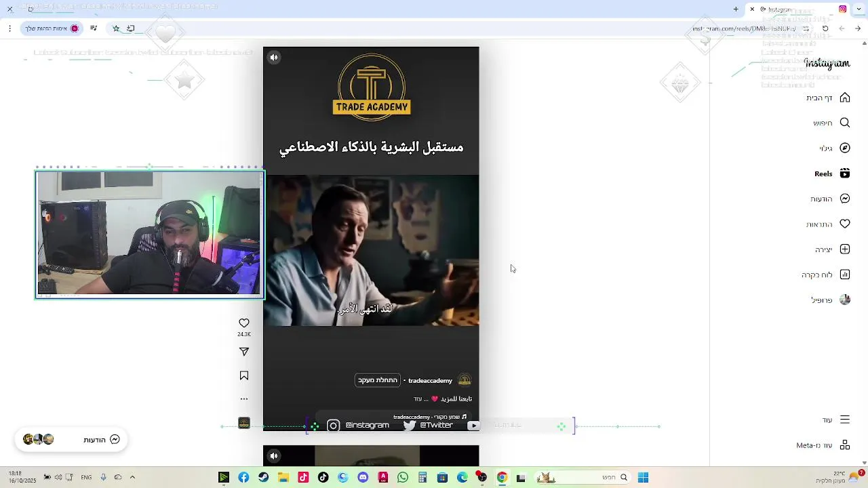Bookmark this page with the star icon
This screenshot has width=868, height=488.
[x=116, y=28]
